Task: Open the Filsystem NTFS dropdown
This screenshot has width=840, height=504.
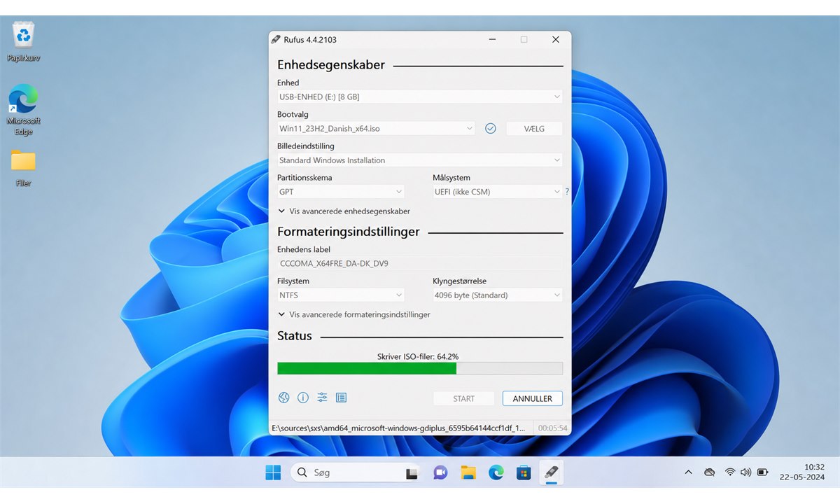Action: click(x=341, y=295)
